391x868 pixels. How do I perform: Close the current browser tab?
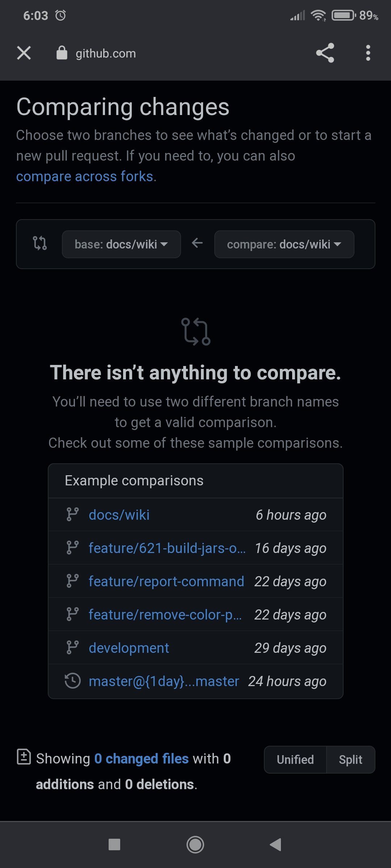coord(23,53)
